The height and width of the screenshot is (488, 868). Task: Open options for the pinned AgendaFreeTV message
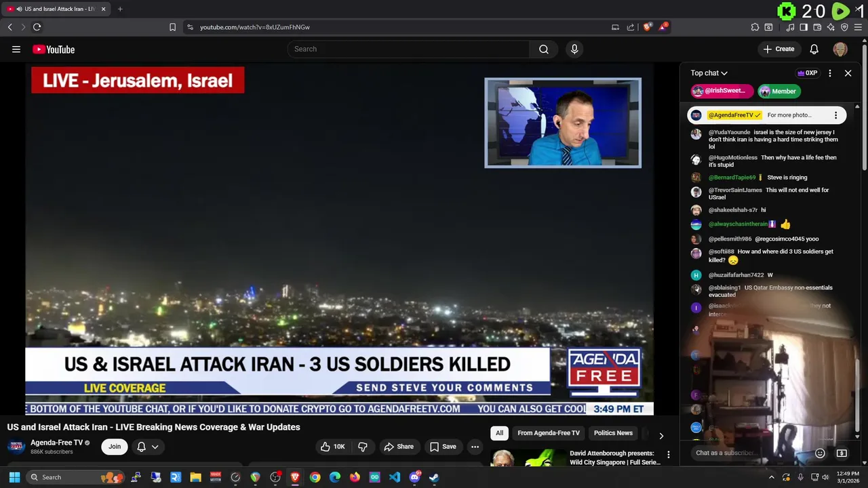click(835, 115)
